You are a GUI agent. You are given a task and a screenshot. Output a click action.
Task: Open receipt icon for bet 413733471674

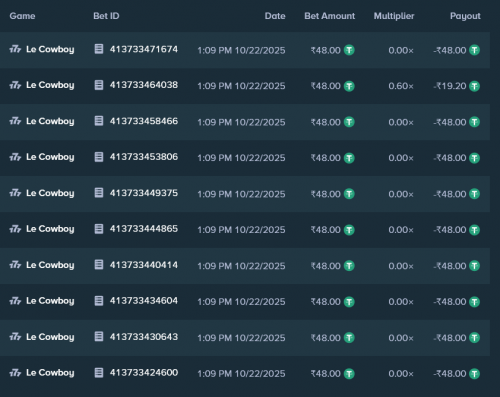[x=99, y=49]
